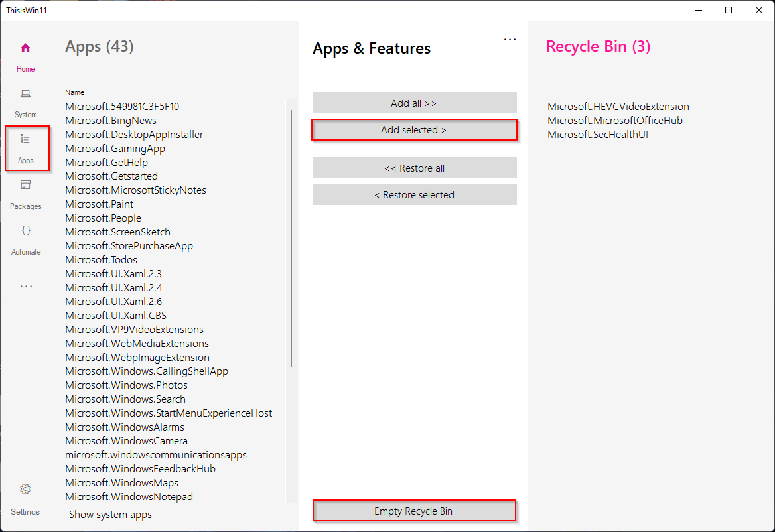Select Microsoft.Getstarted in the apps list
Viewport: 775px width, 532px height.
coord(111,176)
